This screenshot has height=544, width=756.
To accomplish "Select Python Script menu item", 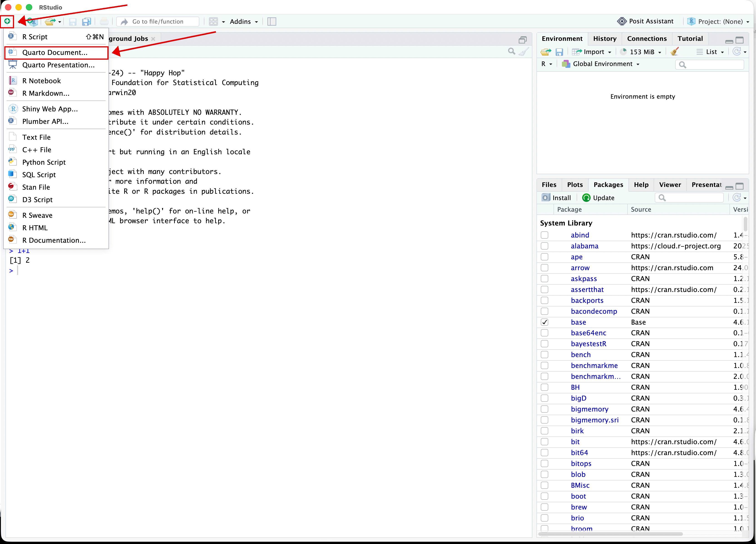I will (x=56, y=162).
